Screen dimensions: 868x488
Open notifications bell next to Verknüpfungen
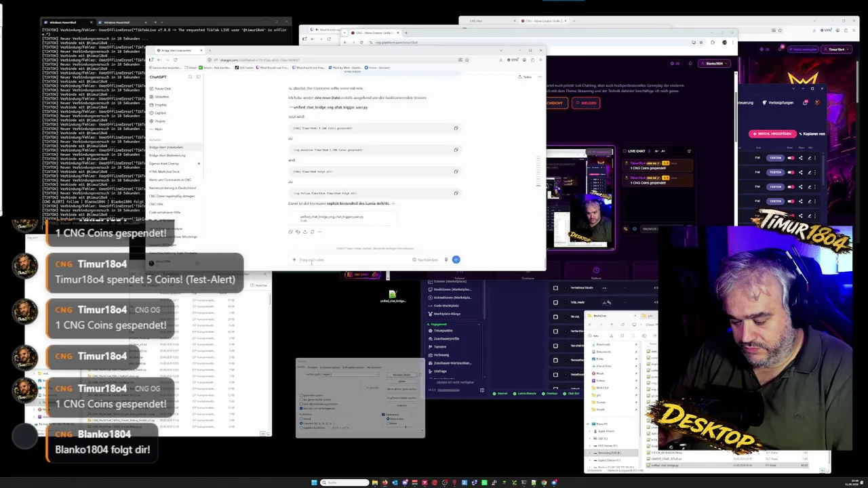(806, 103)
